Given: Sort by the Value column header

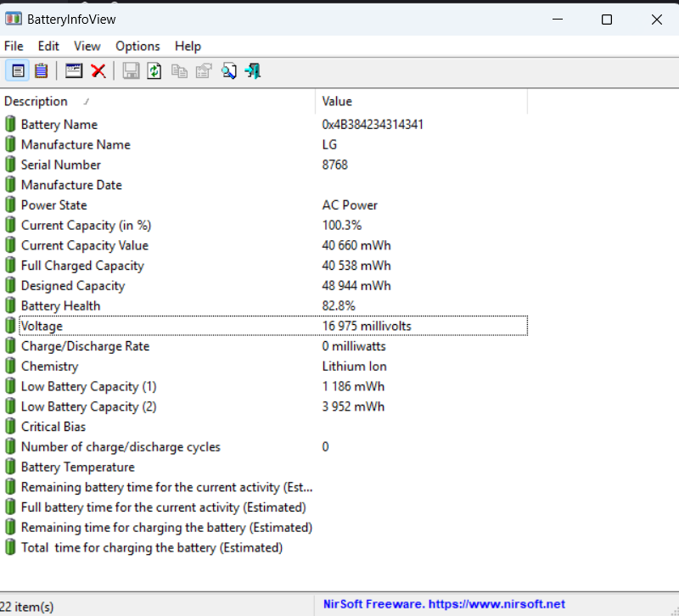Looking at the screenshot, I should tap(336, 101).
